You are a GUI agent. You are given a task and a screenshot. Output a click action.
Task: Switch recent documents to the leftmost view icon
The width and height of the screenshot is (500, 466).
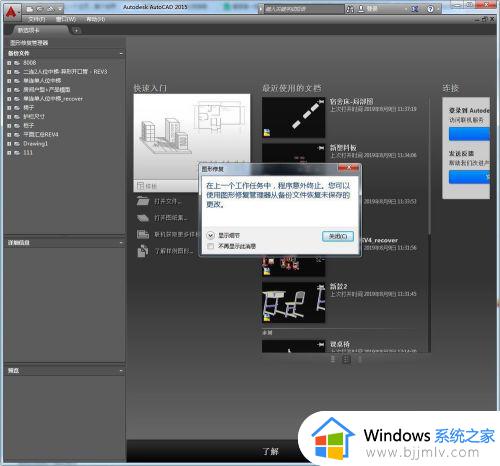(x=333, y=359)
